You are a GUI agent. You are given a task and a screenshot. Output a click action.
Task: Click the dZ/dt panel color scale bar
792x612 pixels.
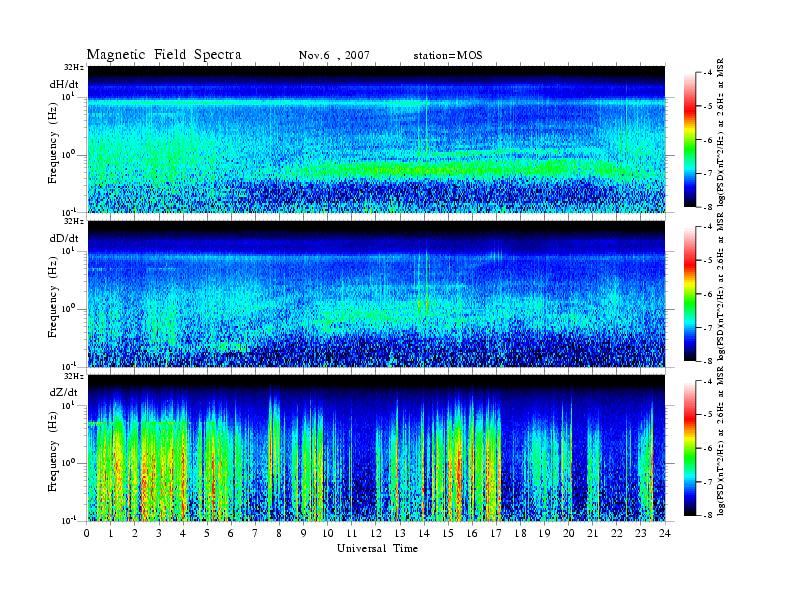[x=689, y=448]
